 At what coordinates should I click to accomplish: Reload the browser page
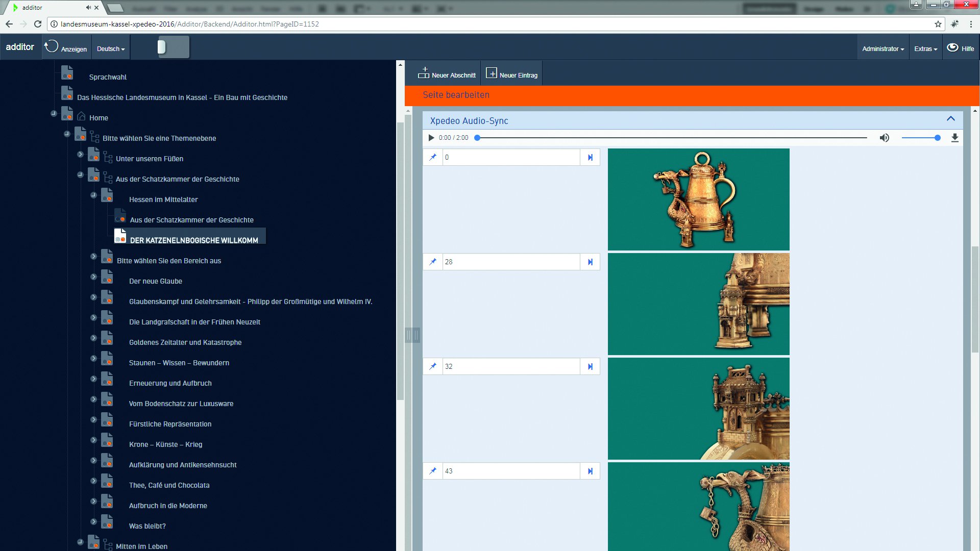tap(37, 24)
